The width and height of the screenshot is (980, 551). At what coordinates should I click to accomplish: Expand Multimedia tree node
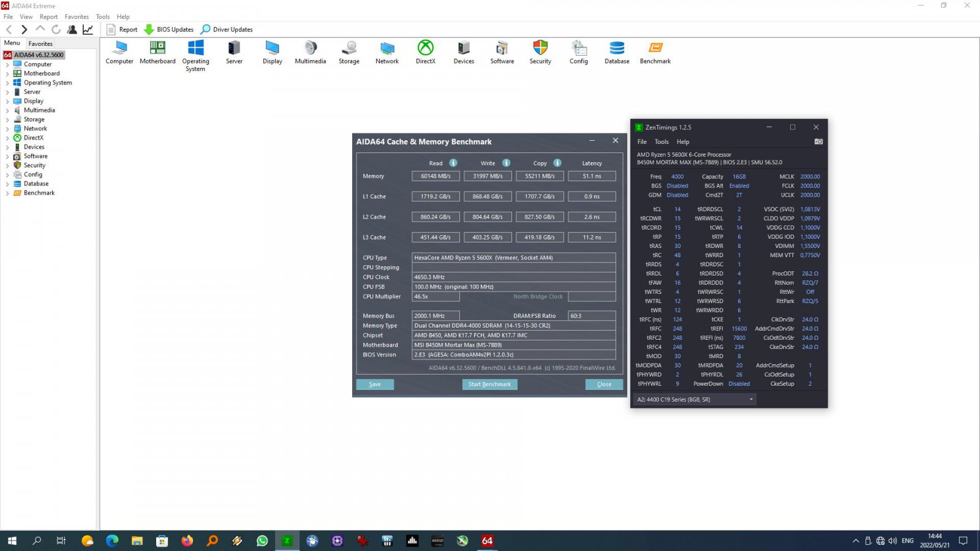click(7, 110)
